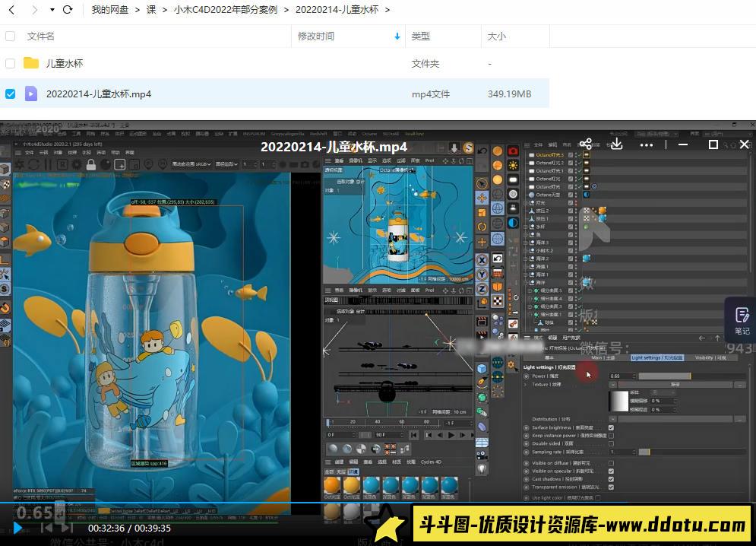Viewport: 756px width, 546px height.
Task: Click the C4D undo arrow icon
Action: pos(482,151)
